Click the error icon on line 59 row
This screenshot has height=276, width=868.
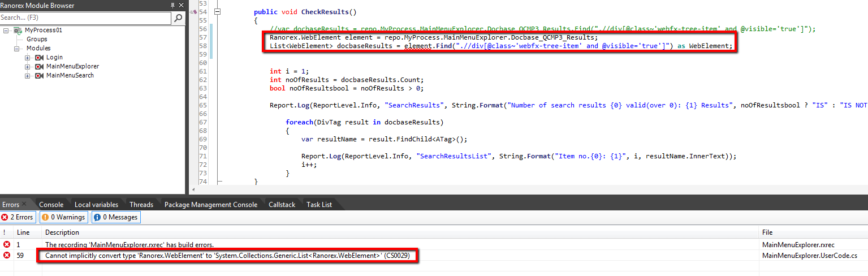[x=7, y=256]
